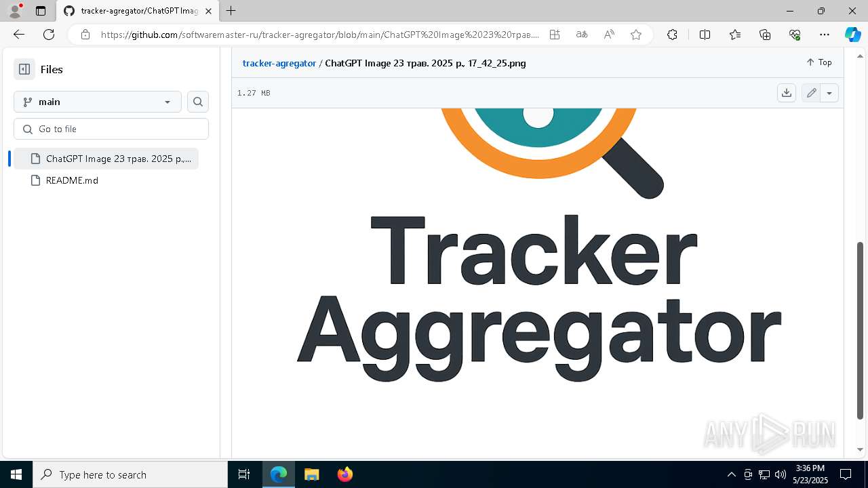Collapse the Files side panel icon
Screen dimensions: 868x488
click(x=24, y=69)
